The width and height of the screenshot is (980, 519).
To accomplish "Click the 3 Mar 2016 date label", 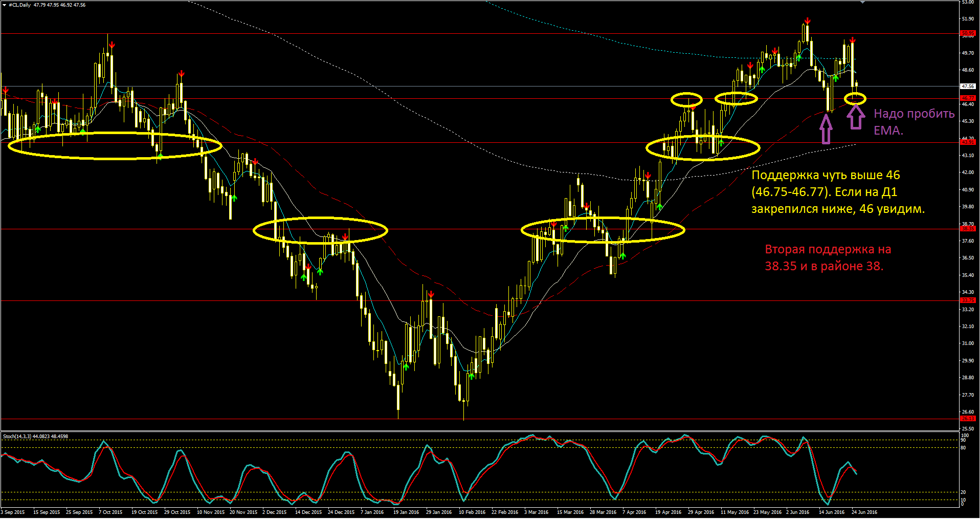I will [x=536, y=512].
